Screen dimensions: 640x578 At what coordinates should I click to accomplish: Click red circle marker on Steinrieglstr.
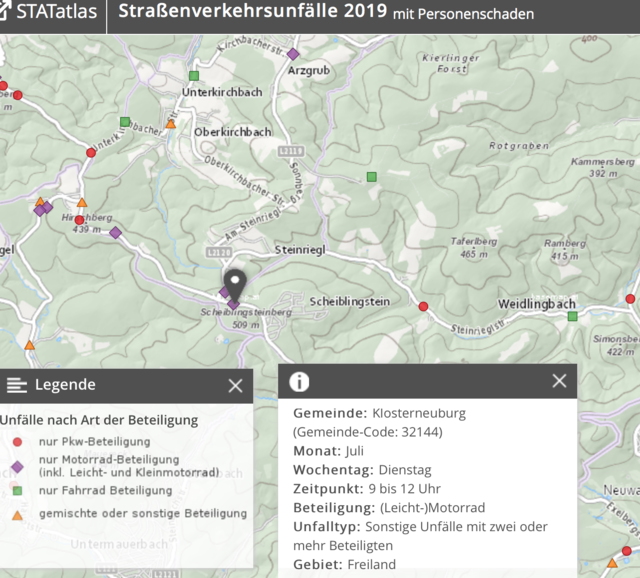click(x=423, y=307)
